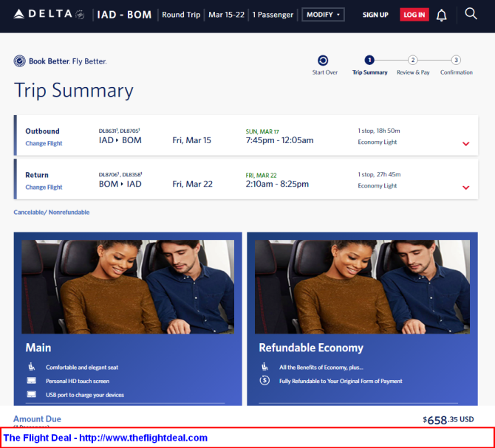Click the HD touch screen icon
495x448 pixels.
(x=32, y=381)
